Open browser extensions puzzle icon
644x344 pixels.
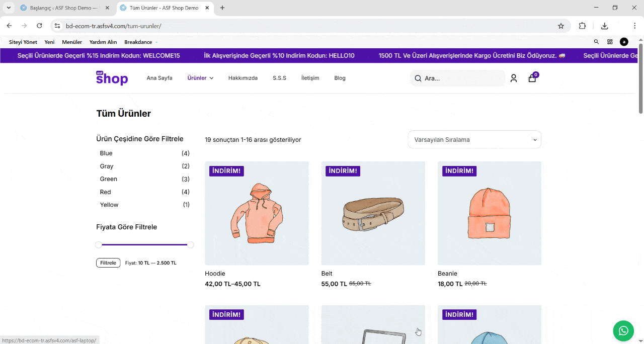coord(583,26)
